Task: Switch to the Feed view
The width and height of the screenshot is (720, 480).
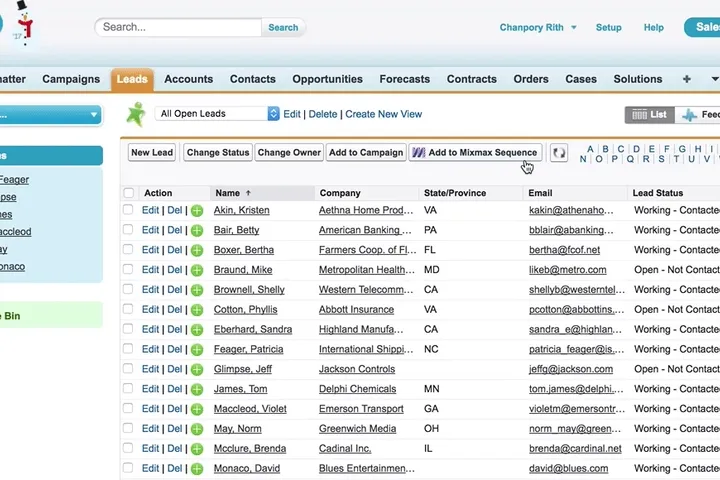Action: (x=700, y=114)
